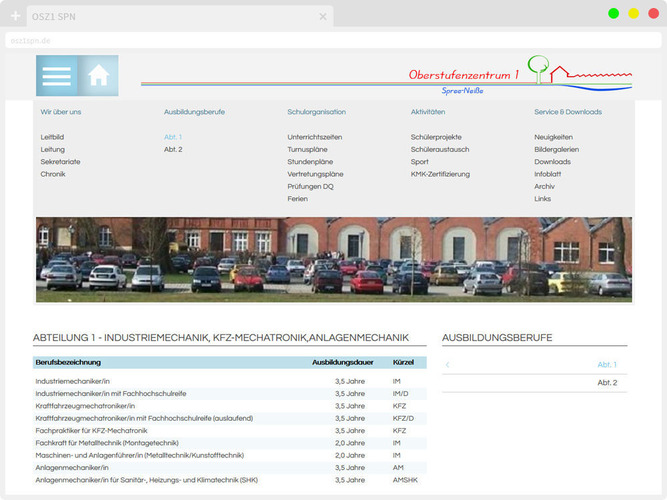667x500 pixels.
Task: Close the OSZ1 SPN tab
Action: click(323, 16)
